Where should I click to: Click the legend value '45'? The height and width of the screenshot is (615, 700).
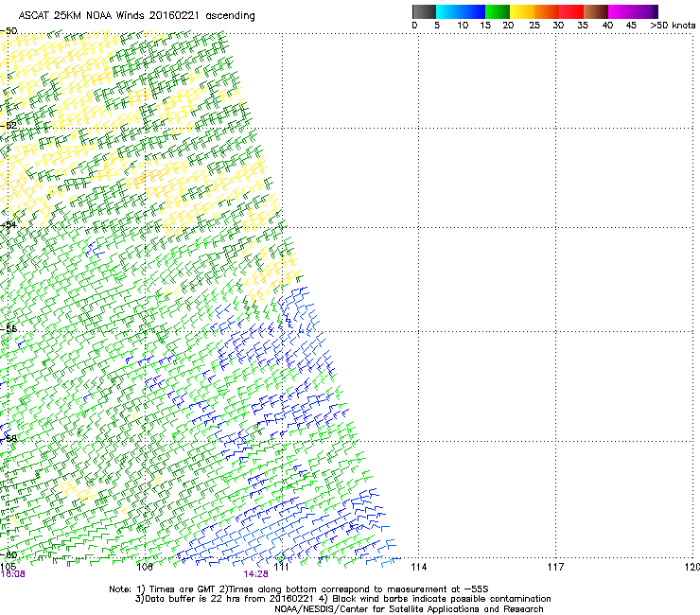pos(631,26)
